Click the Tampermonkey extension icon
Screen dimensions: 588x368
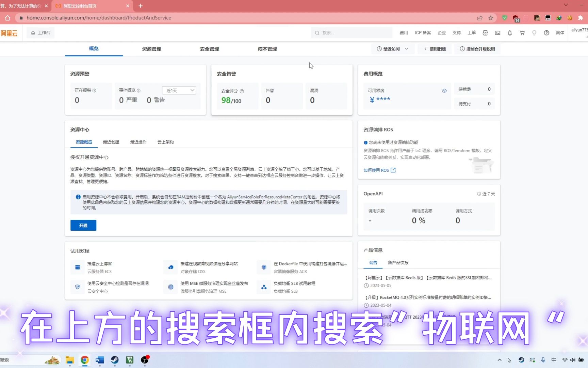(548, 18)
